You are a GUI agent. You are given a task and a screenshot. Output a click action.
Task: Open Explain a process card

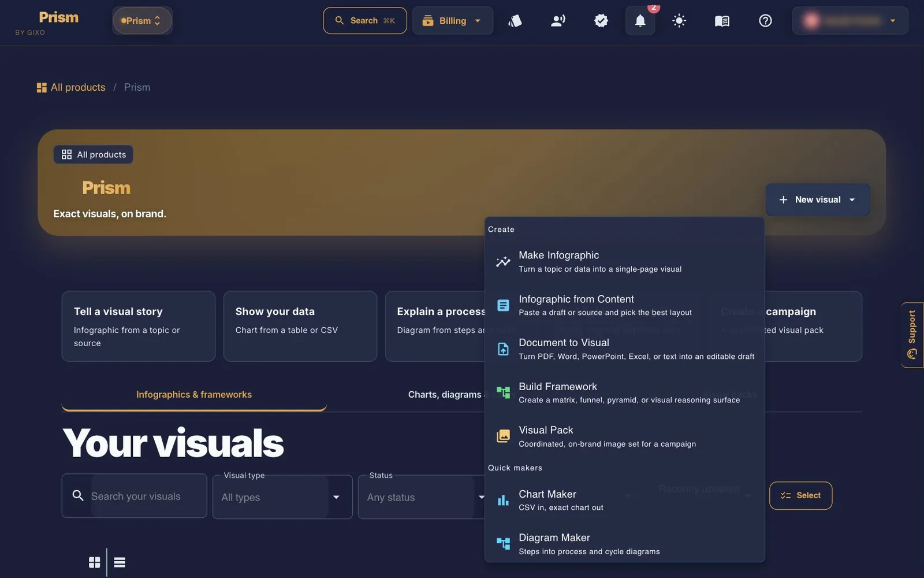(435, 327)
